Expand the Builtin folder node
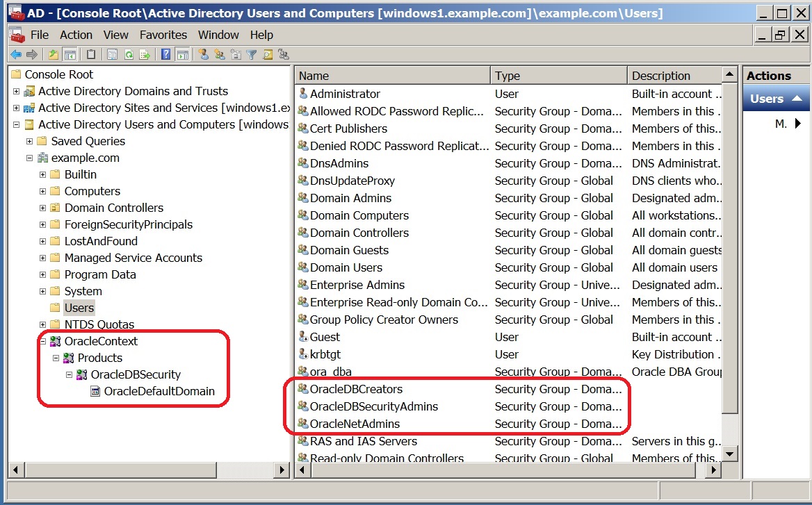This screenshot has width=812, height=505. pos(43,174)
